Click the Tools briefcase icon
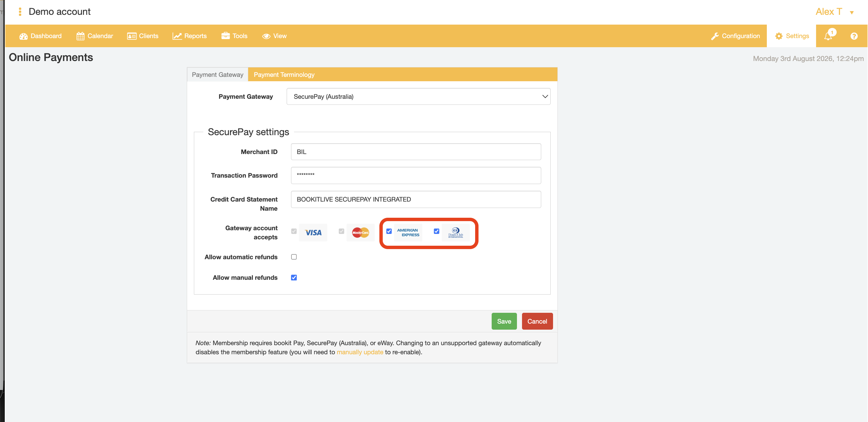This screenshot has height=422, width=868. (225, 36)
